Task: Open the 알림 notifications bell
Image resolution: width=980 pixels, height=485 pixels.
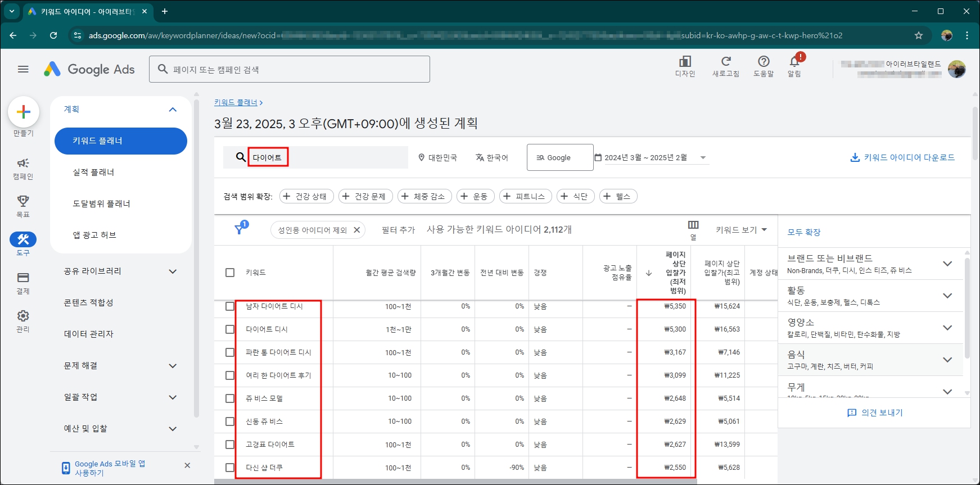Action: click(x=794, y=61)
